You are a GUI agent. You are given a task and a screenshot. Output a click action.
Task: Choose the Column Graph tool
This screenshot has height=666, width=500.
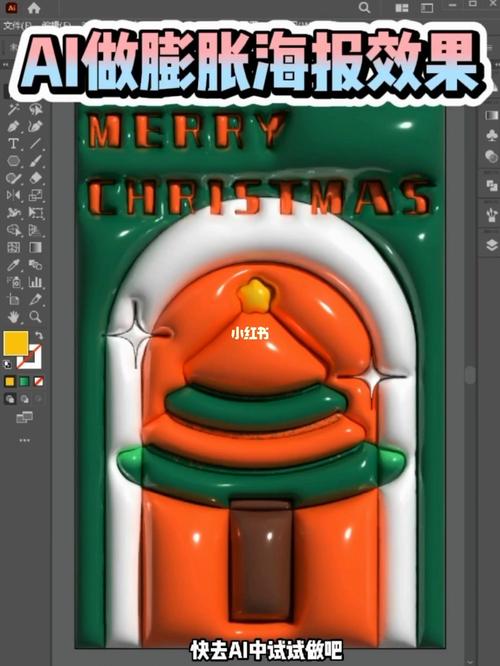(x=36, y=282)
